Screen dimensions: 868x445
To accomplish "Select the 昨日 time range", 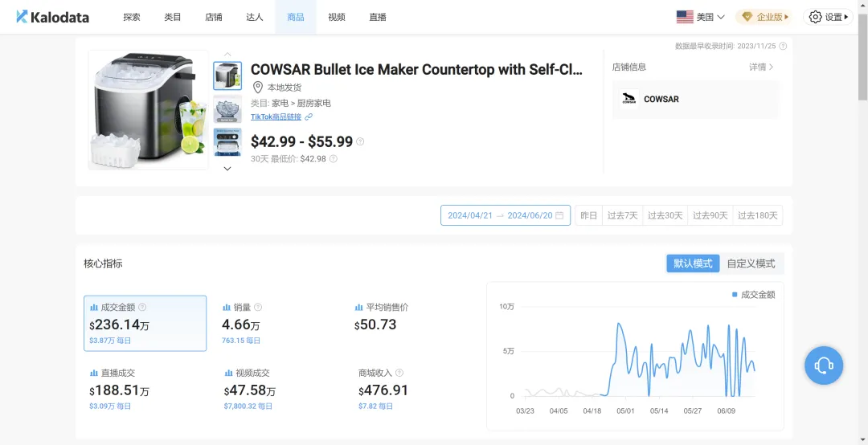I will click(589, 215).
